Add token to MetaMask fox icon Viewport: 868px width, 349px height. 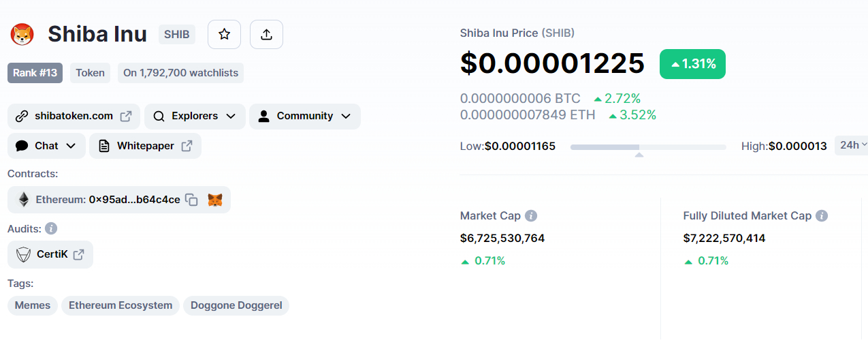[215, 200]
